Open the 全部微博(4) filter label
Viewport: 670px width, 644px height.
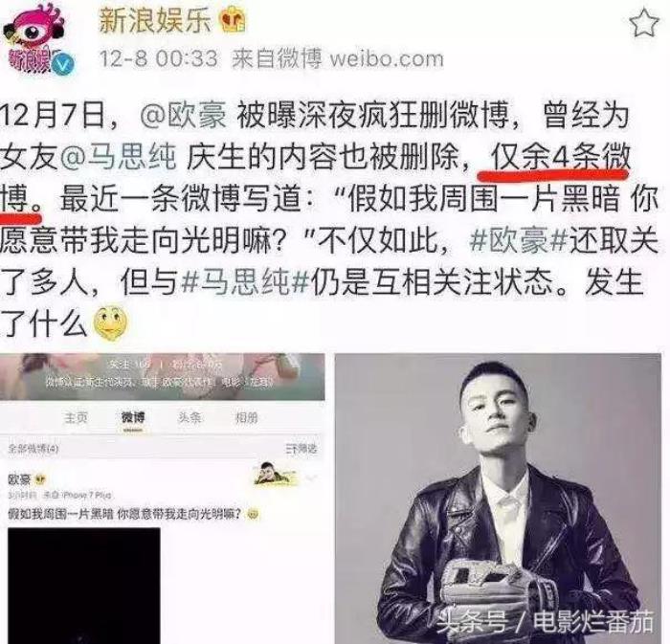[x=33, y=449]
